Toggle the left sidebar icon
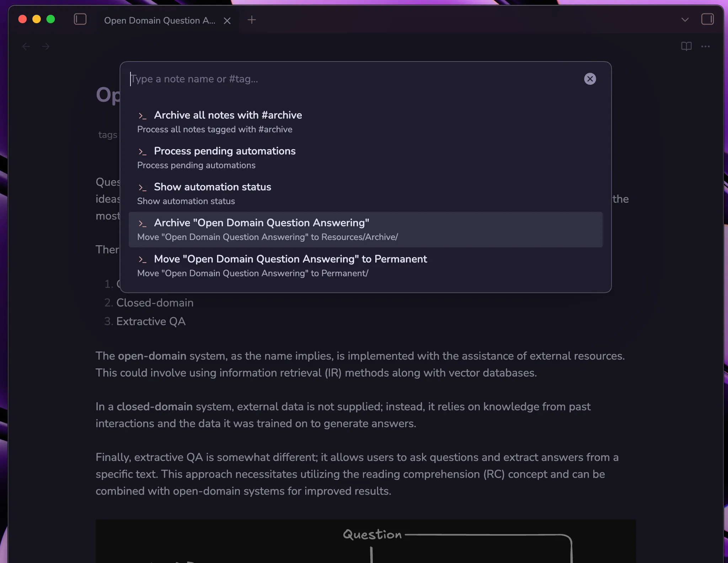Image resolution: width=728 pixels, height=563 pixels. coord(80,19)
